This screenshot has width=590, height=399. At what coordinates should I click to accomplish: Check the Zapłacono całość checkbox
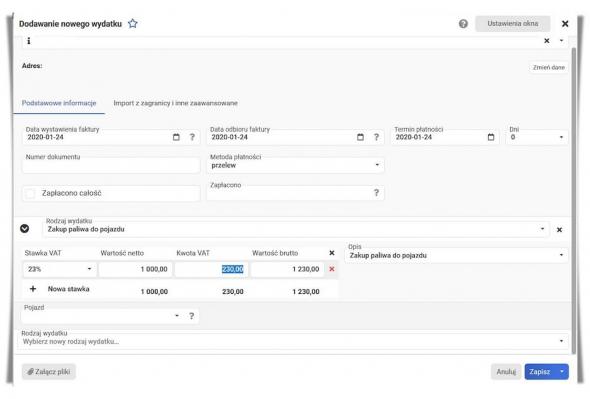pyautogui.click(x=30, y=193)
